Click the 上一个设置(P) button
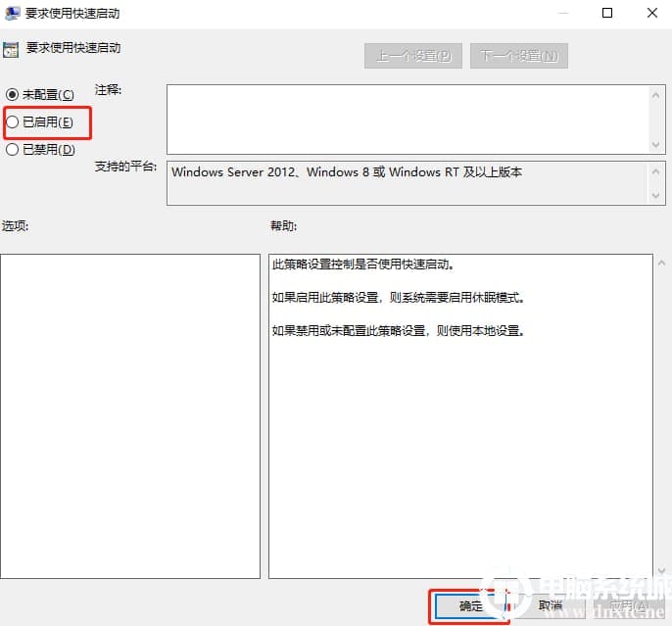Screen dimensions: 672x626 click(x=413, y=56)
